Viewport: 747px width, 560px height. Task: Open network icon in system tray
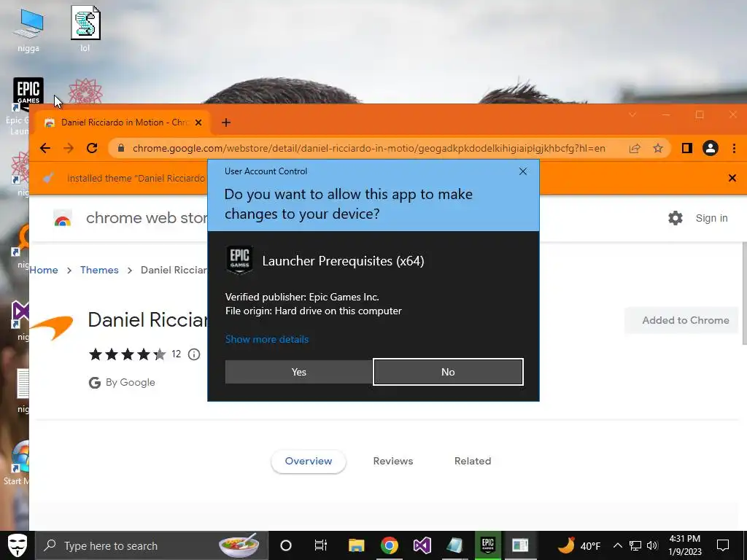(635, 545)
